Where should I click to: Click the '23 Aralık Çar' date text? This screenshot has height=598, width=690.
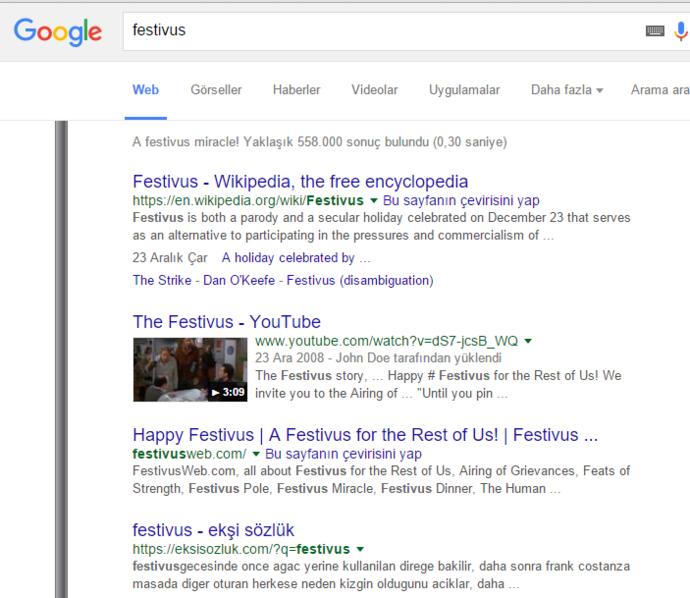tap(170, 258)
